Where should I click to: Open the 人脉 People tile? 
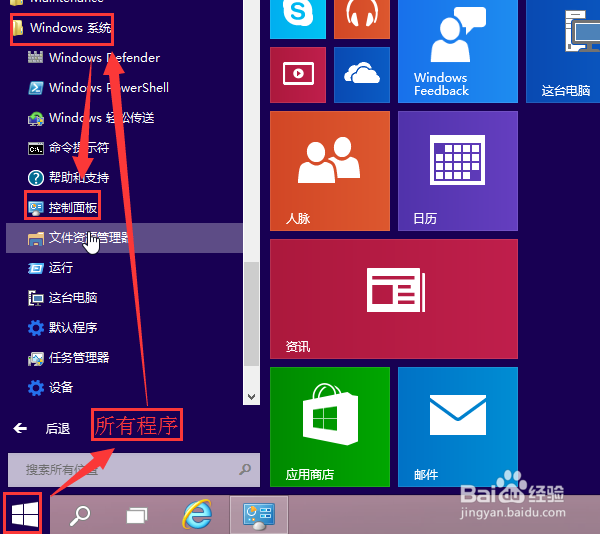click(330, 171)
